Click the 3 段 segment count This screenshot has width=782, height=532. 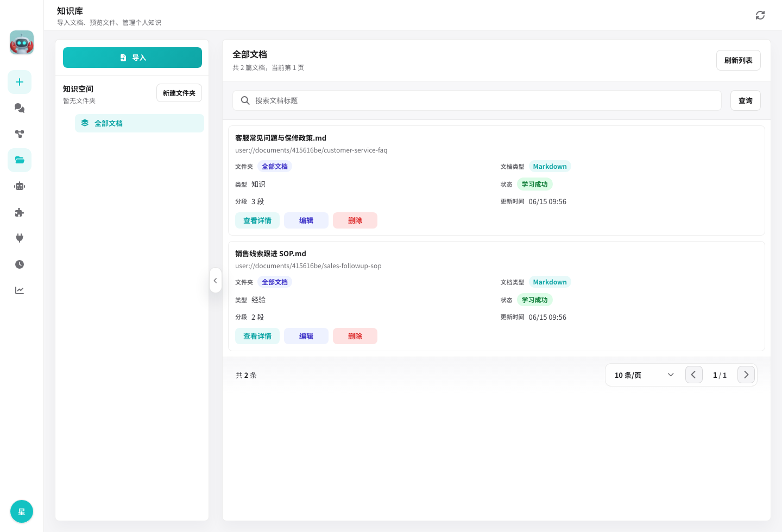(x=257, y=201)
